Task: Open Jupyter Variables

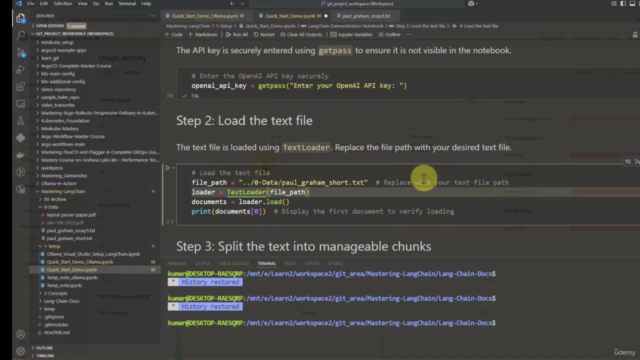Action: click(x=352, y=35)
